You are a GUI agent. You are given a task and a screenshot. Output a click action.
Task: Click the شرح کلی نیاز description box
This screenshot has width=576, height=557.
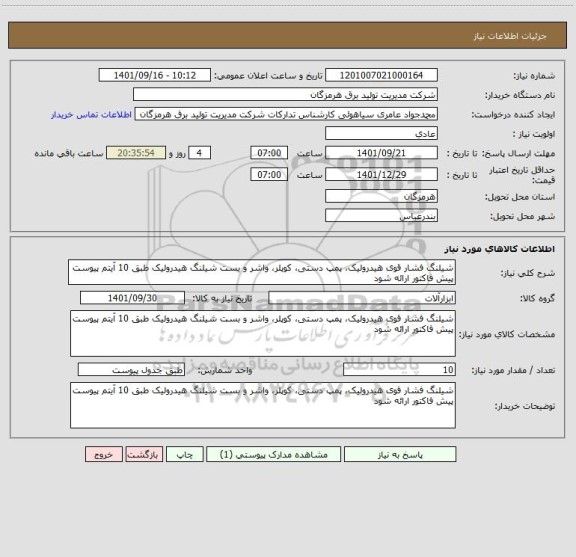(x=262, y=272)
